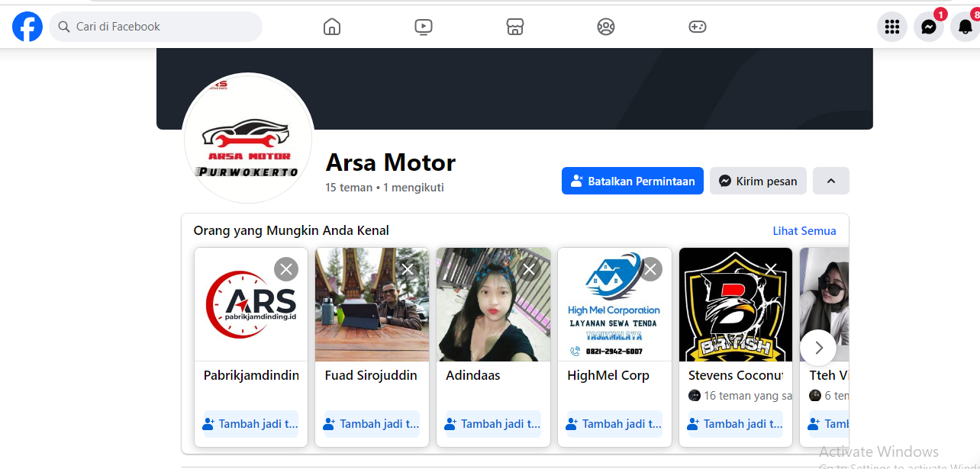Click Orang yang Mungkin Anda Kenal heading
Viewport: 980px width, 469px height.
point(292,230)
